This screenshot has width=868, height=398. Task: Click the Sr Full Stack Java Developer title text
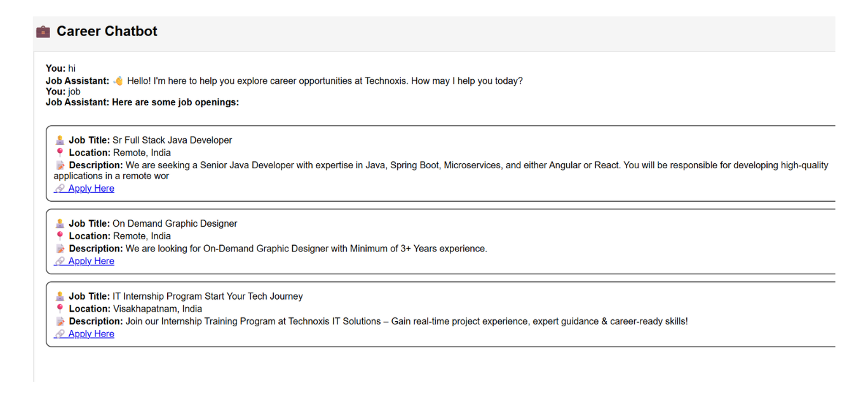pos(172,140)
